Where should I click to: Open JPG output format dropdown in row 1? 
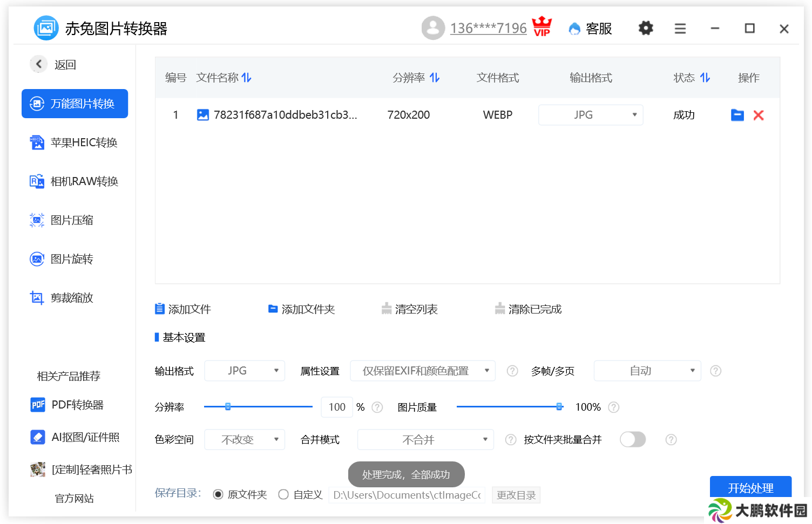591,115
